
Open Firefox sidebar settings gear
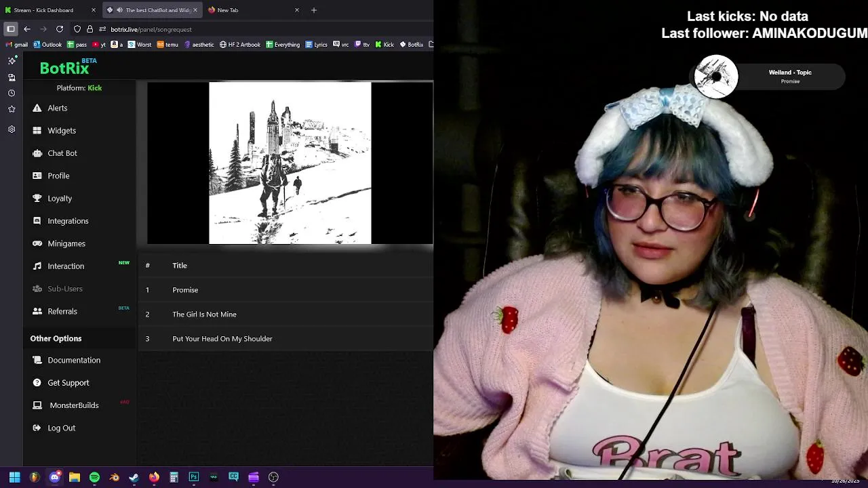(x=12, y=129)
